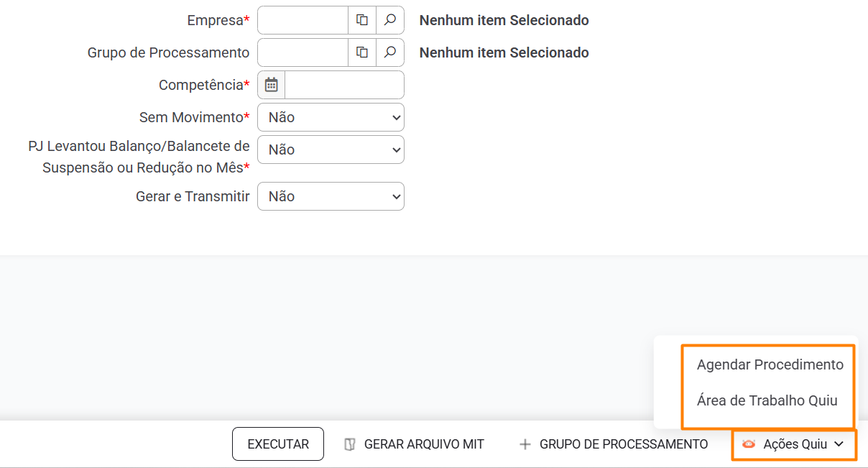The width and height of the screenshot is (868, 468).
Task: Click the add Grupo de Processamento footer button
Action: click(x=614, y=444)
